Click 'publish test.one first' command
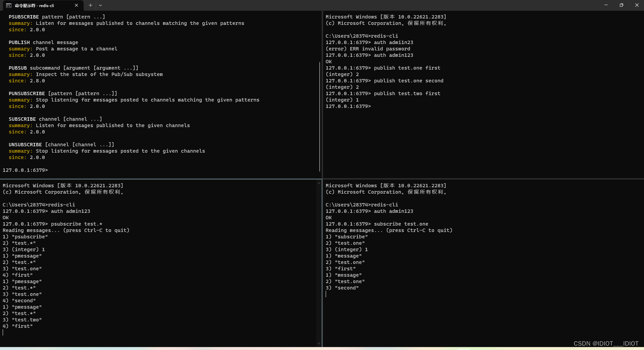The width and height of the screenshot is (644, 350). [407, 68]
